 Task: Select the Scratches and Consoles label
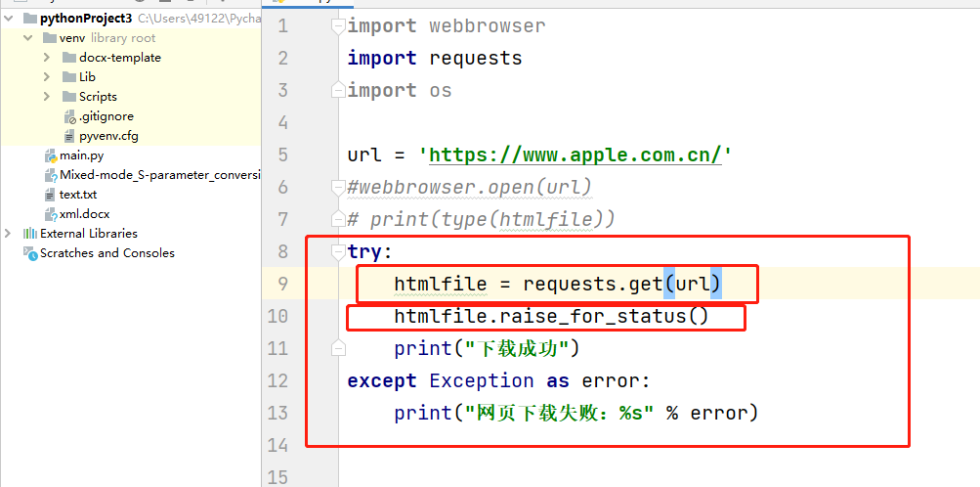click(107, 253)
